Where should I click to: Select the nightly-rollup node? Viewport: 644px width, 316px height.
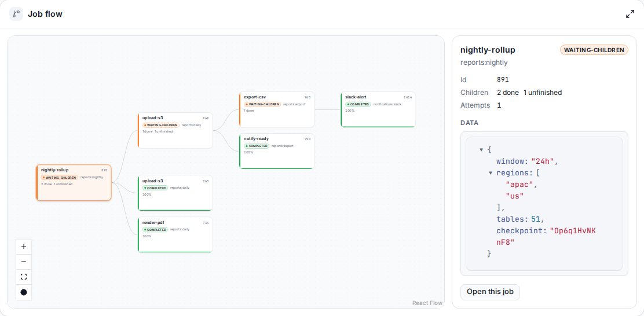pyautogui.click(x=74, y=183)
